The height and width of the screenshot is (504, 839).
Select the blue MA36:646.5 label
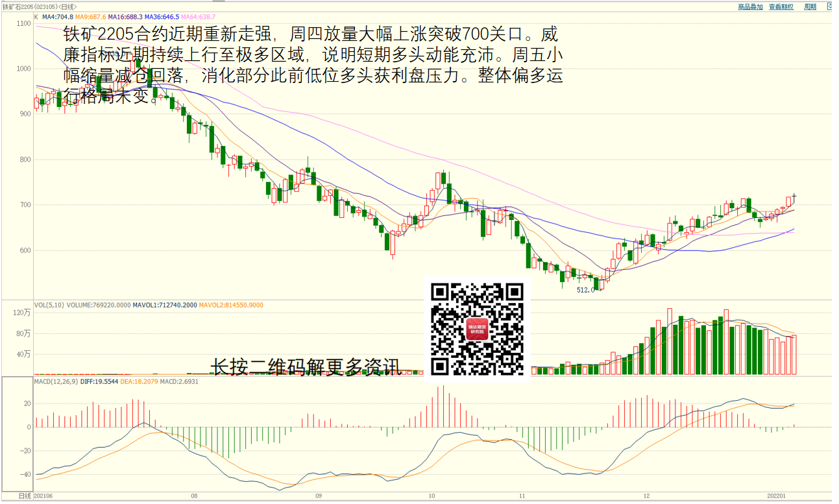pyautogui.click(x=162, y=17)
